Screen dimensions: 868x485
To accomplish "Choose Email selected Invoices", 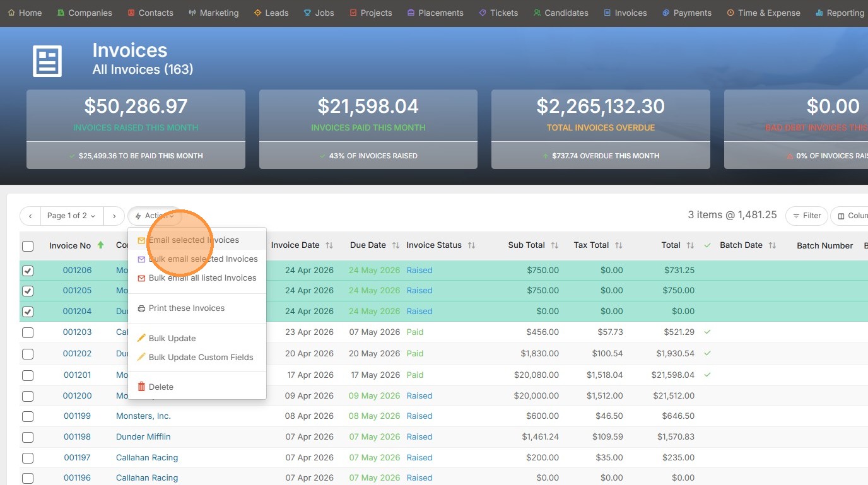I will (197, 240).
